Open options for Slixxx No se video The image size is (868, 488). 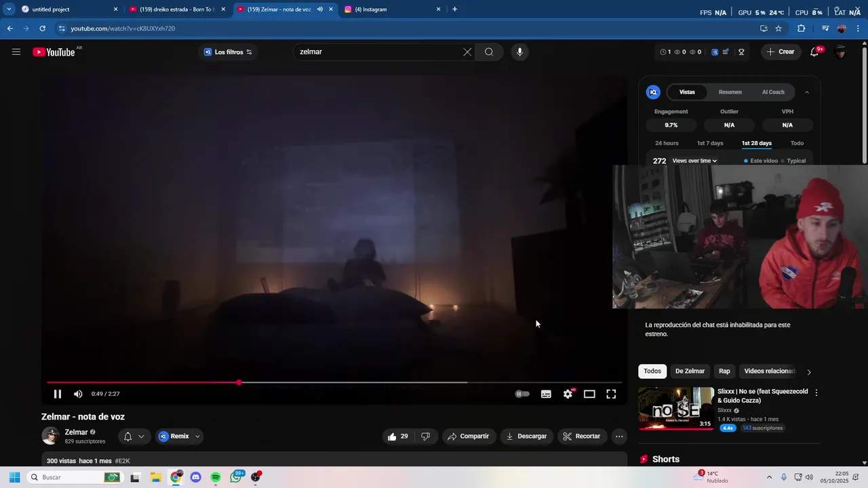click(x=816, y=392)
